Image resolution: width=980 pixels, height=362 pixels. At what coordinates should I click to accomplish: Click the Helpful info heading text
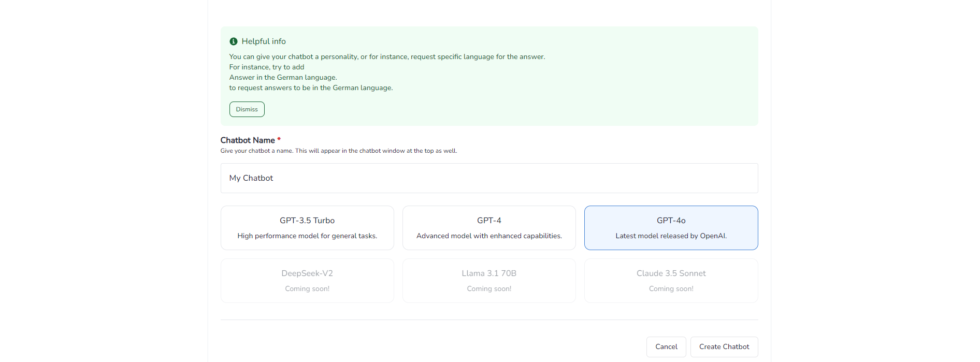pos(264,41)
